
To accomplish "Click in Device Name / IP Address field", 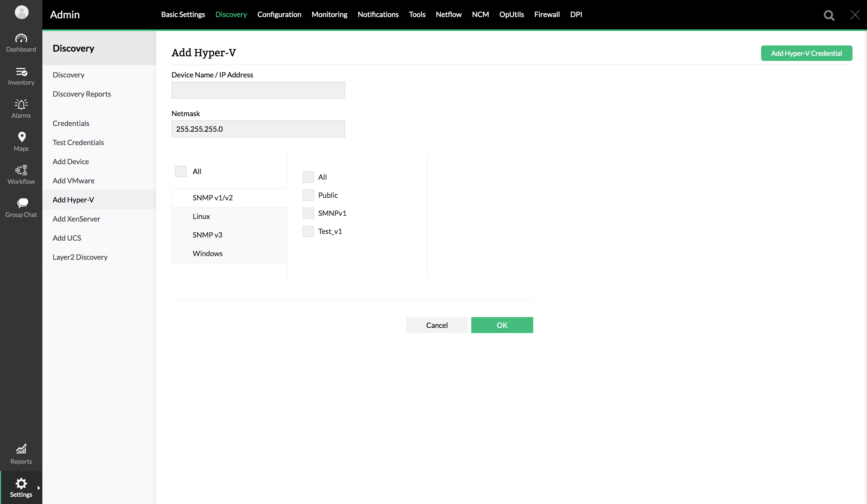I will pyautogui.click(x=258, y=90).
